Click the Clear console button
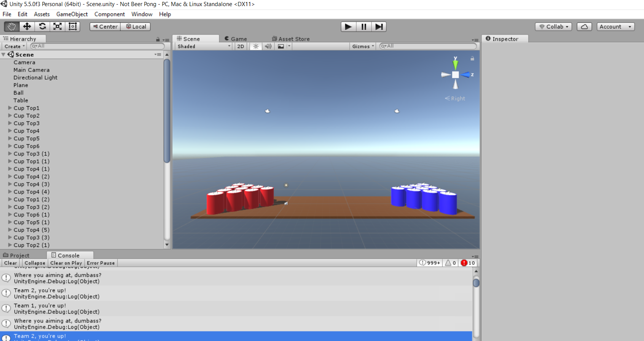Image resolution: width=644 pixels, height=341 pixels. 11,263
